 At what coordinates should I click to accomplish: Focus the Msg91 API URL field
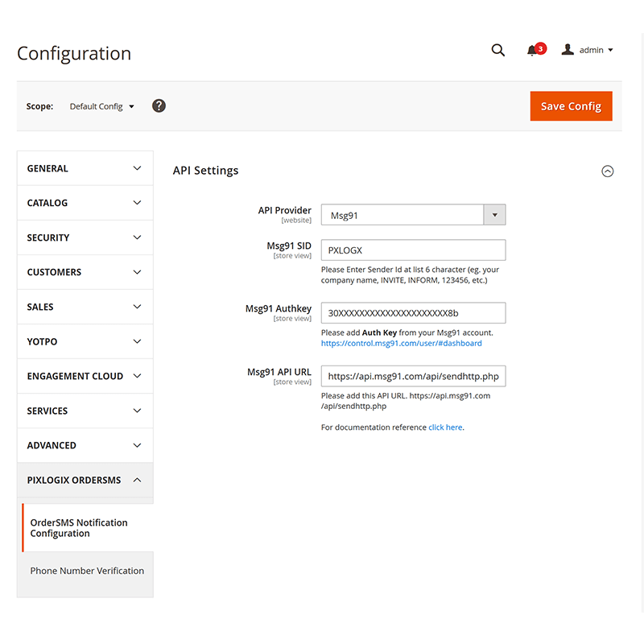[x=413, y=376]
